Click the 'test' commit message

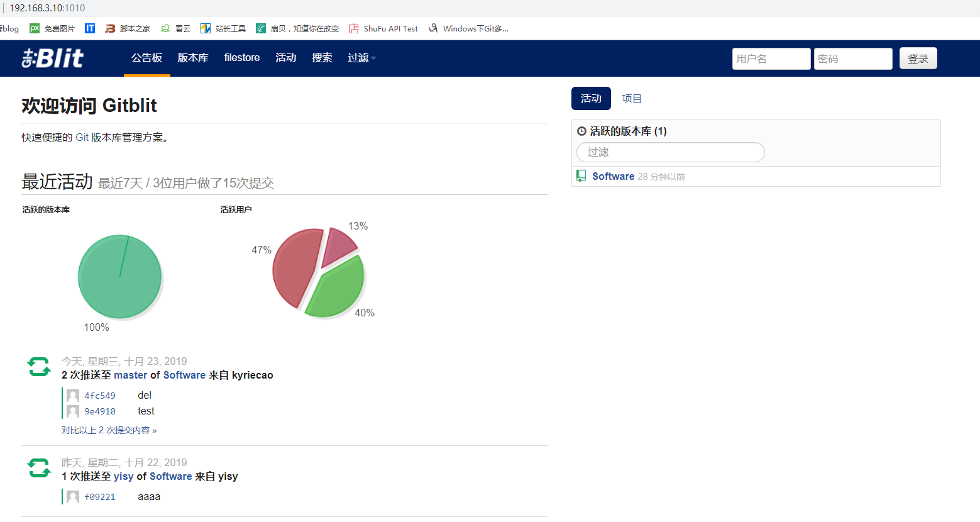pos(146,411)
